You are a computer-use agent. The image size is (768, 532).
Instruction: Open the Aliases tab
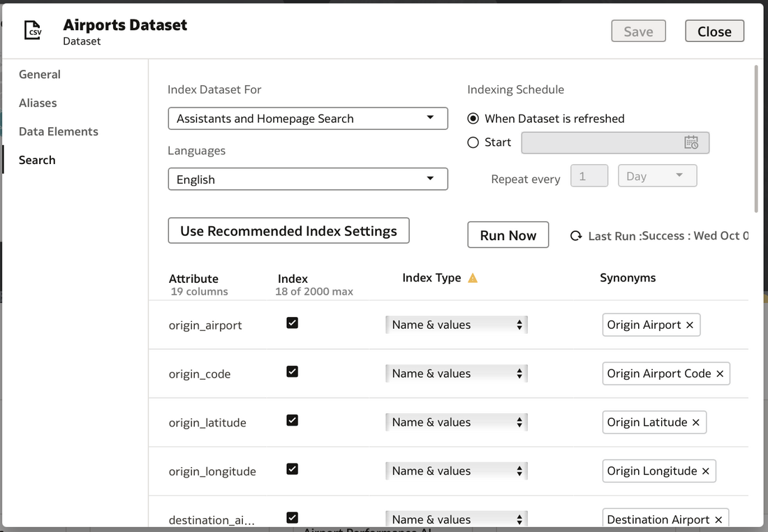38,103
